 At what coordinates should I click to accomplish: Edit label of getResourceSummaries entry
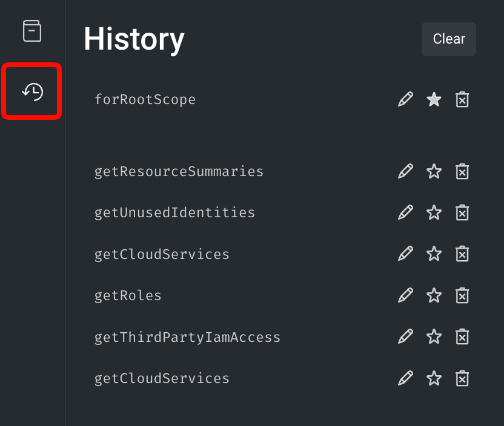point(405,171)
